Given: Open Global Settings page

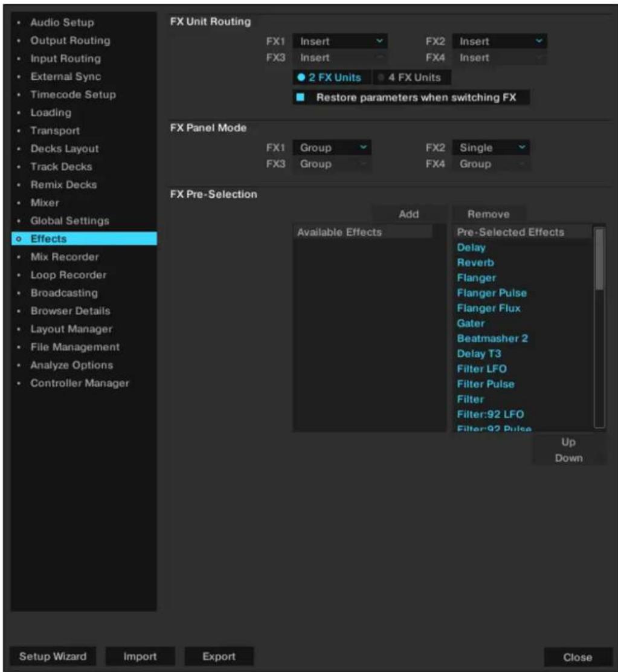Looking at the screenshot, I should point(84,221).
